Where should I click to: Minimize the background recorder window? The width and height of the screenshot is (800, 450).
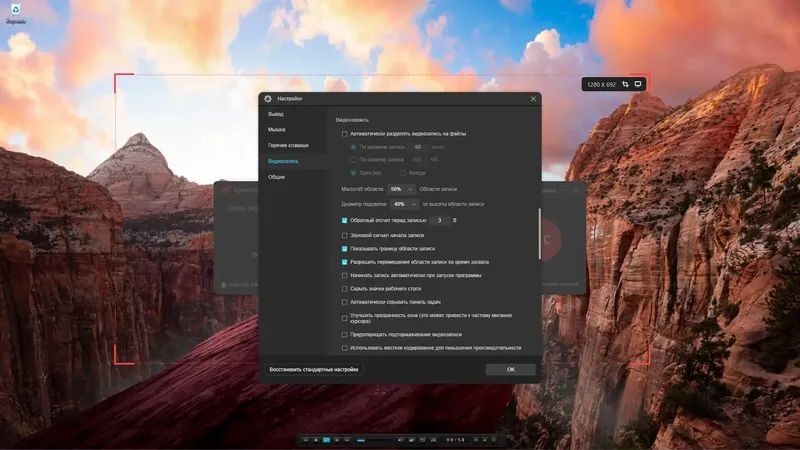pos(565,190)
